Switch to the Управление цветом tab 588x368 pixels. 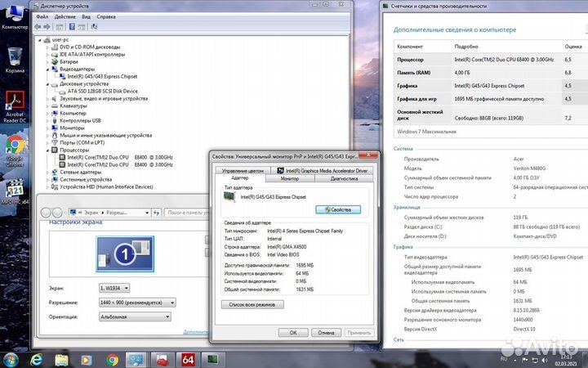(x=243, y=171)
